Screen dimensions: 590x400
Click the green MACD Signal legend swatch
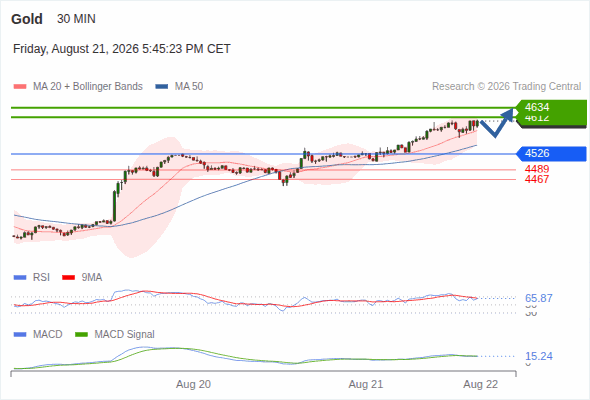coord(82,335)
